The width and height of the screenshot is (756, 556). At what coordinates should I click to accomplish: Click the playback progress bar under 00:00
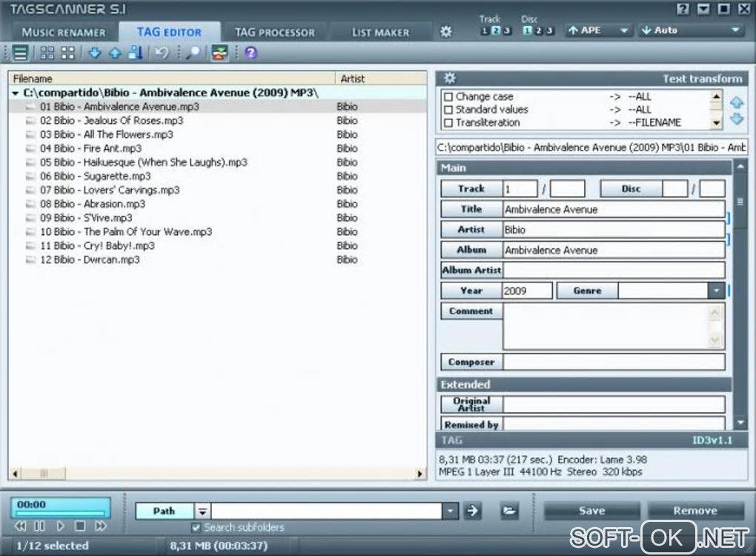point(60,513)
